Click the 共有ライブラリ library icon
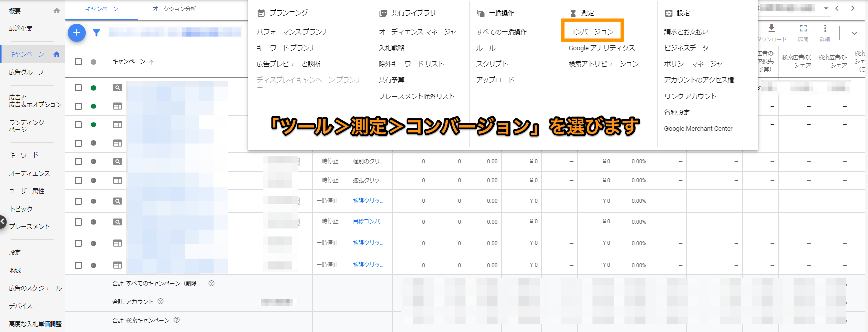This screenshot has height=332, width=868. (383, 13)
